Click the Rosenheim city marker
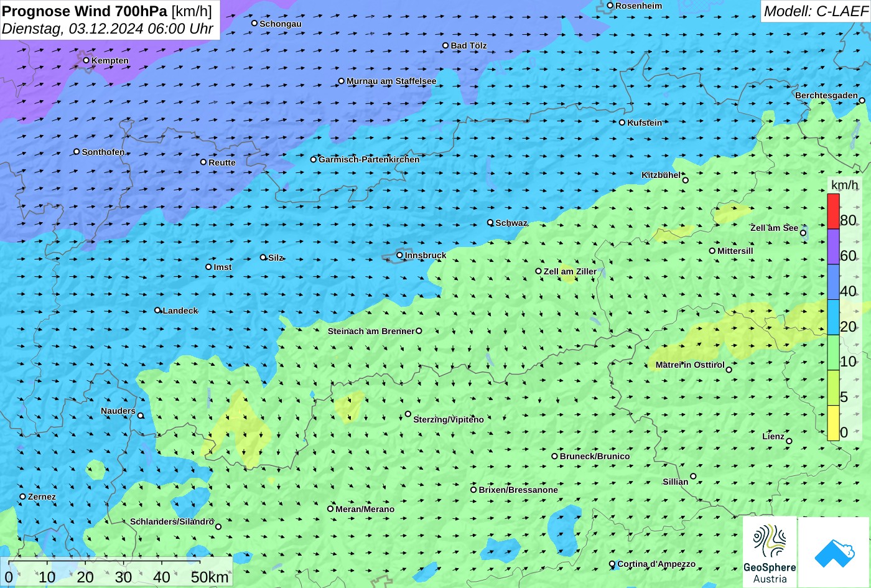The width and height of the screenshot is (871, 588). [x=610, y=6]
